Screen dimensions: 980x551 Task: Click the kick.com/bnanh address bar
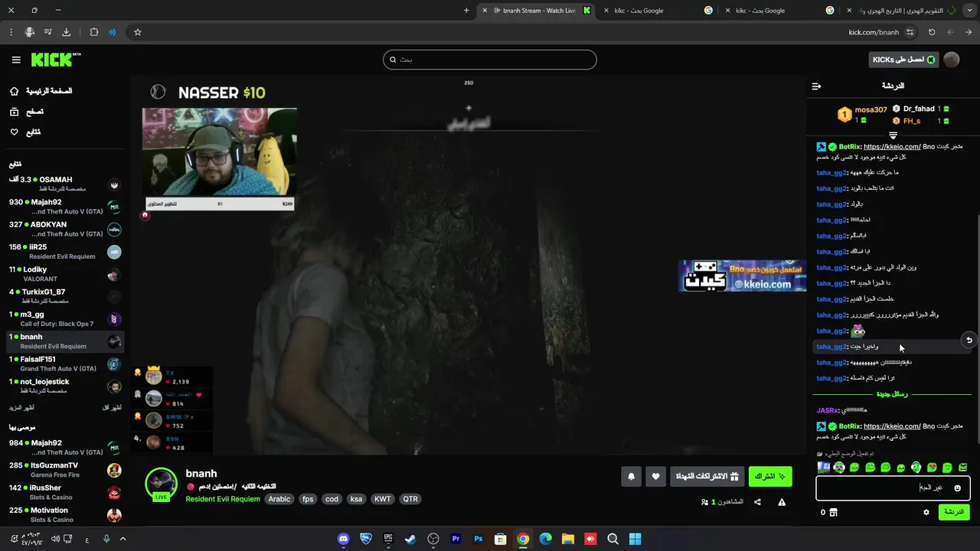pyautogui.click(x=874, y=32)
